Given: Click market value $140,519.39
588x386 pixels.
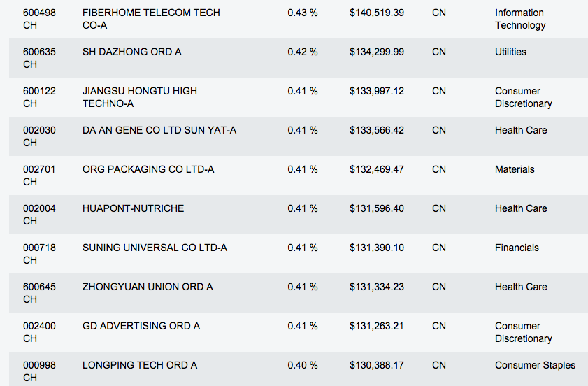Looking at the screenshot, I should click(x=376, y=13).
